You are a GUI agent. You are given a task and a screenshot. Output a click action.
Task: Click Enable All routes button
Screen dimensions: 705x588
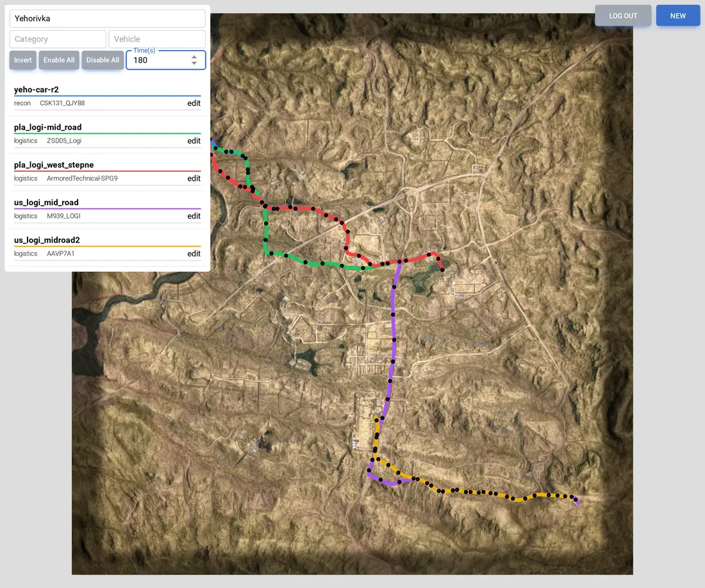[x=59, y=60]
